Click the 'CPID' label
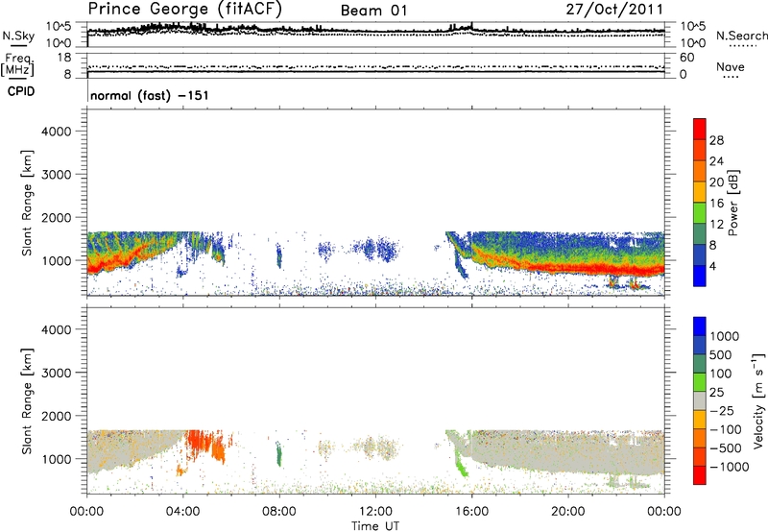768x532 pixels. (x=21, y=91)
